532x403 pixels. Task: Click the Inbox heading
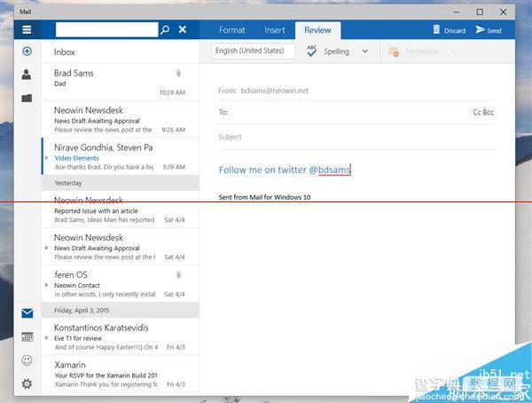pyautogui.click(x=65, y=52)
